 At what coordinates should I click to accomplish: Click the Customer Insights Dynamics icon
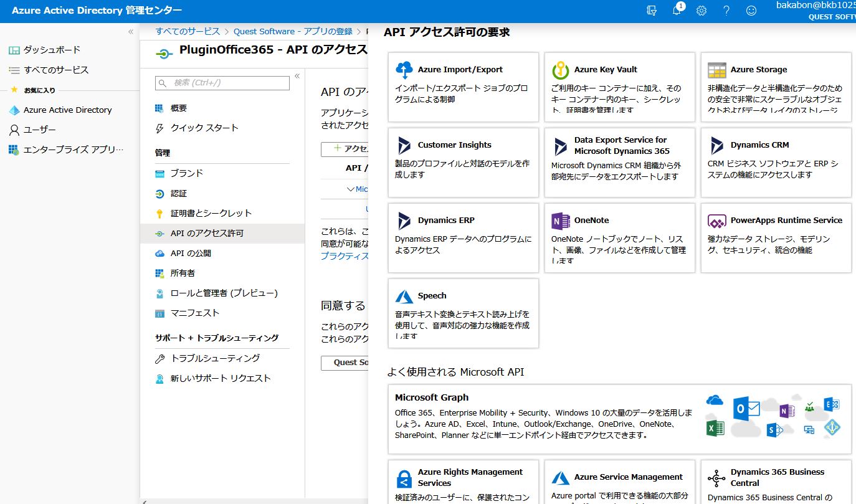(404, 145)
